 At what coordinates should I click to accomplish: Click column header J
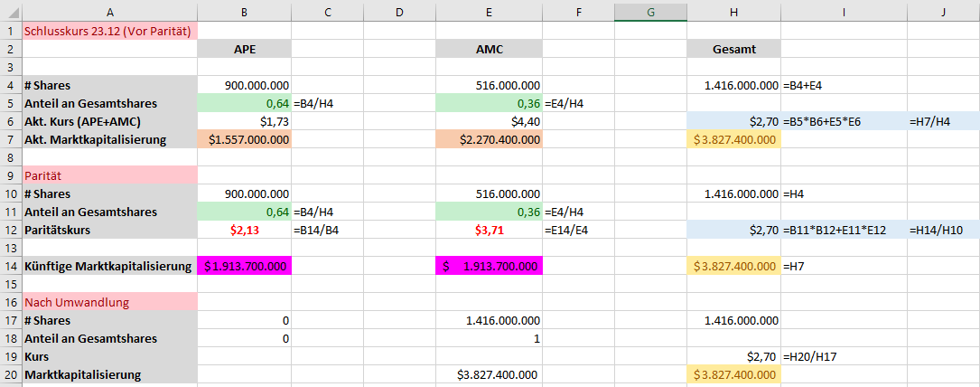pos(943,10)
